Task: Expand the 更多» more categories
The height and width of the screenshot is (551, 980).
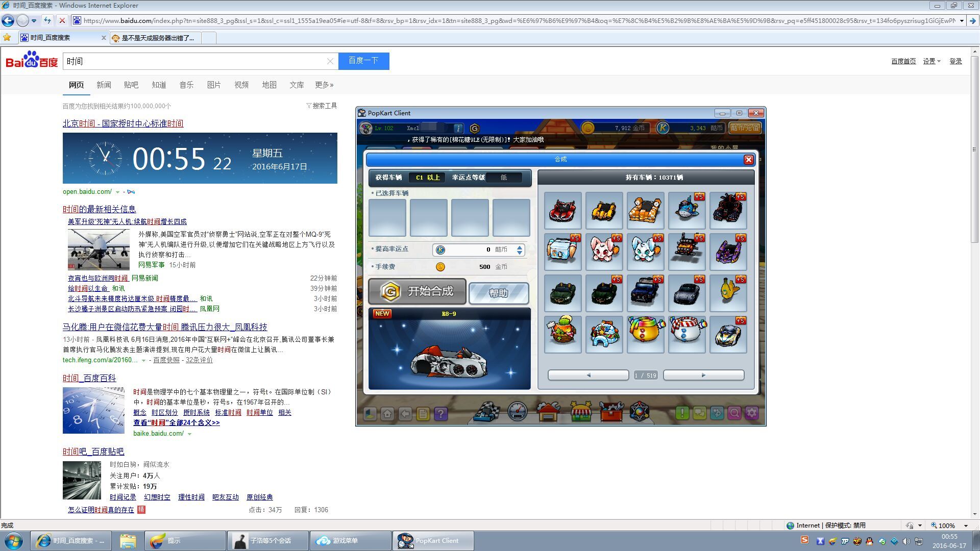Action: tap(324, 85)
